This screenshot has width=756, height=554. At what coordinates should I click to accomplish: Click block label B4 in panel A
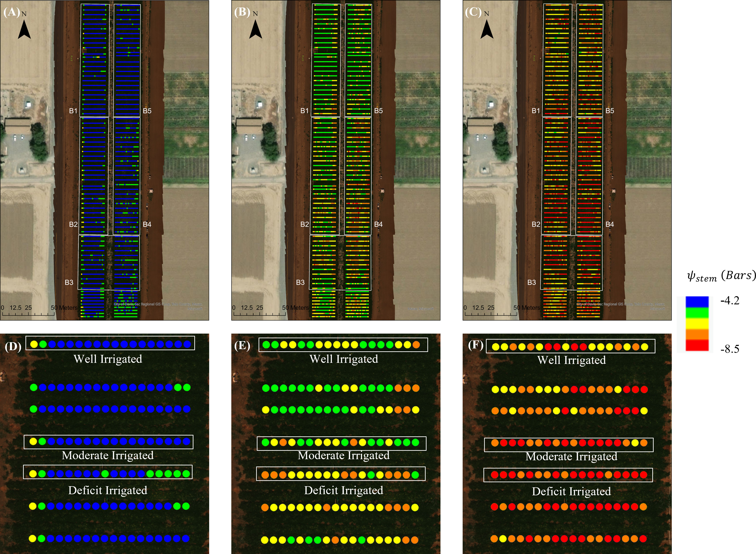[147, 224]
